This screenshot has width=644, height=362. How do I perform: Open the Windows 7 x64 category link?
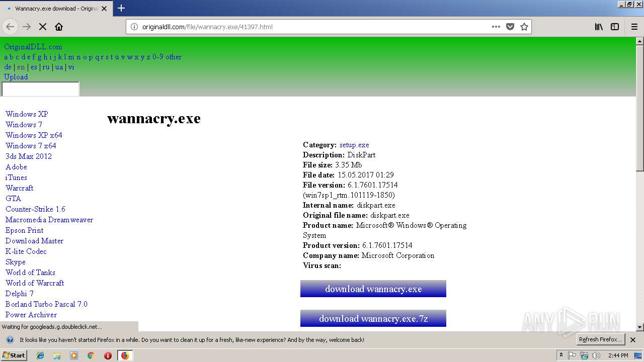[31, 146]
